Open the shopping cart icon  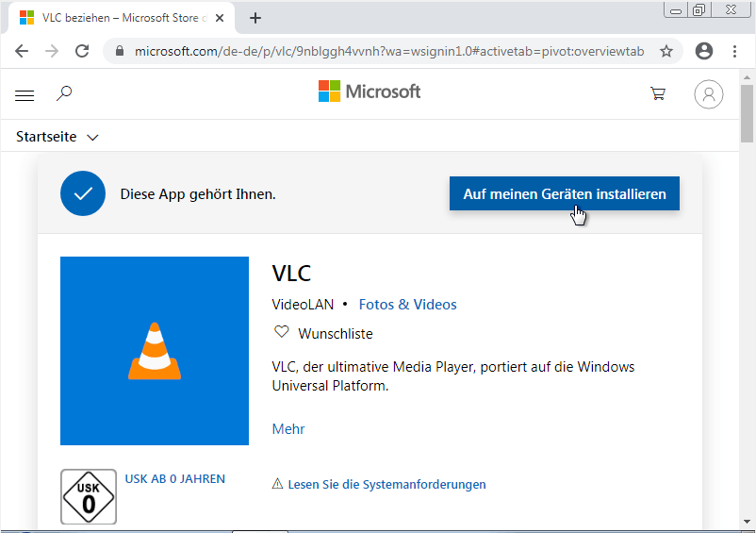[x=658, y=93]
